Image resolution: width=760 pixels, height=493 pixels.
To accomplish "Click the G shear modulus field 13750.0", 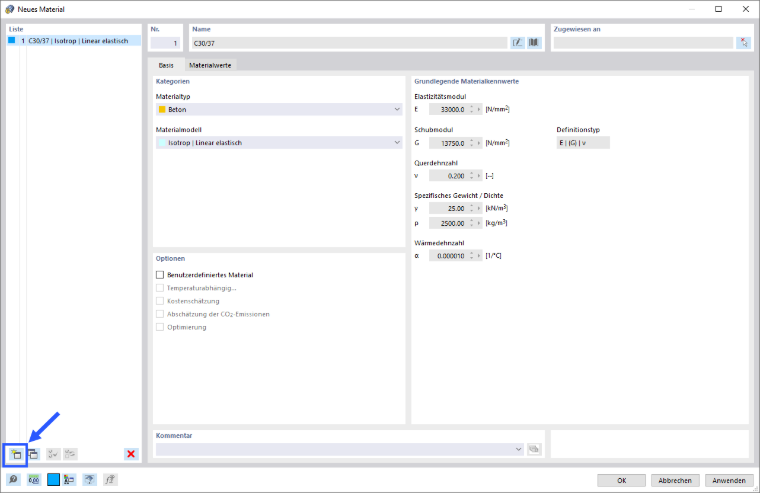I will point(448,143).
